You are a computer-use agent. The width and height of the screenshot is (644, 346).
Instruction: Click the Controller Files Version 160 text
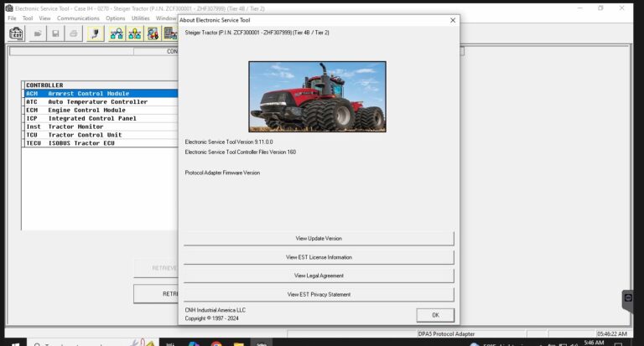tap(241, 152)
